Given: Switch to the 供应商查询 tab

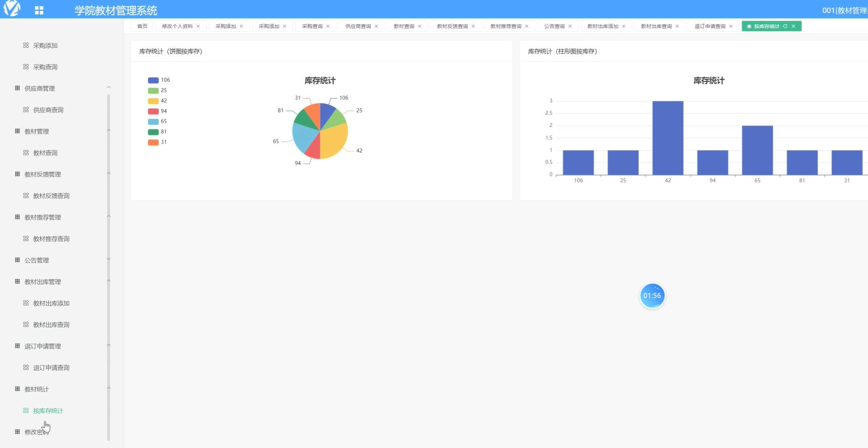Looking at the screenshot, I should click(358, 26).
